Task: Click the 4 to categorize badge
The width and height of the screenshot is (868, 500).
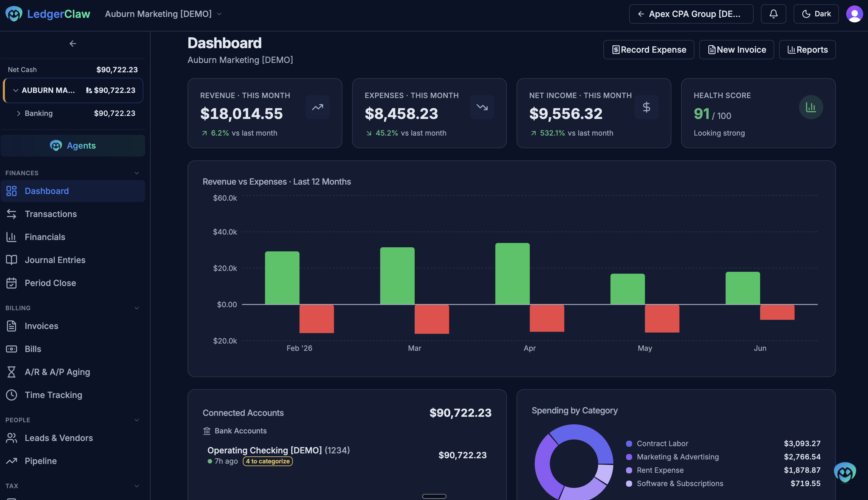Action: pyautogui.click(x=268, y=461)
